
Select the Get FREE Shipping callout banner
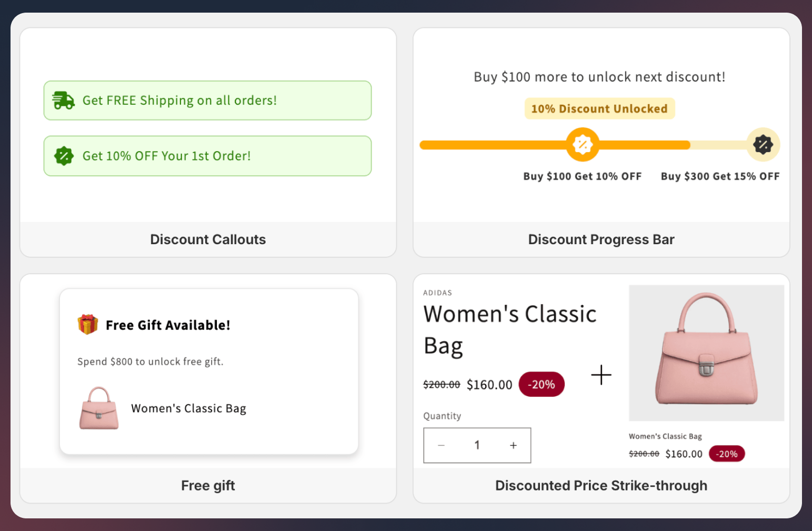click(x=207, y=101)
